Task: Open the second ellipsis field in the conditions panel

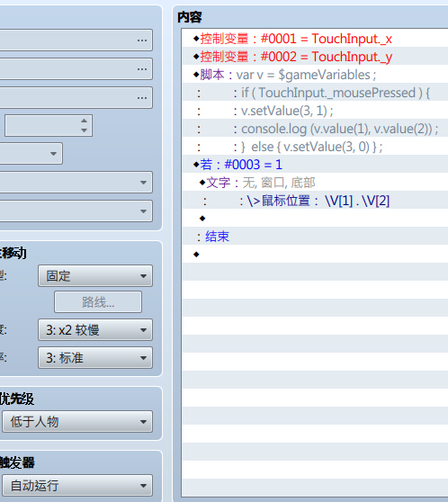Action: pyautogui.click(x=76, y=69)
